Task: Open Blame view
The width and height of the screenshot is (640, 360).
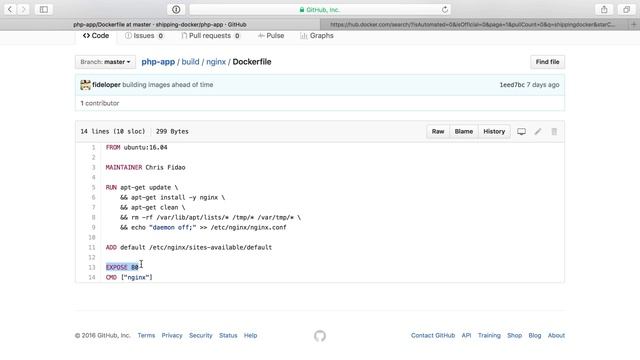Action: (464, 131)
